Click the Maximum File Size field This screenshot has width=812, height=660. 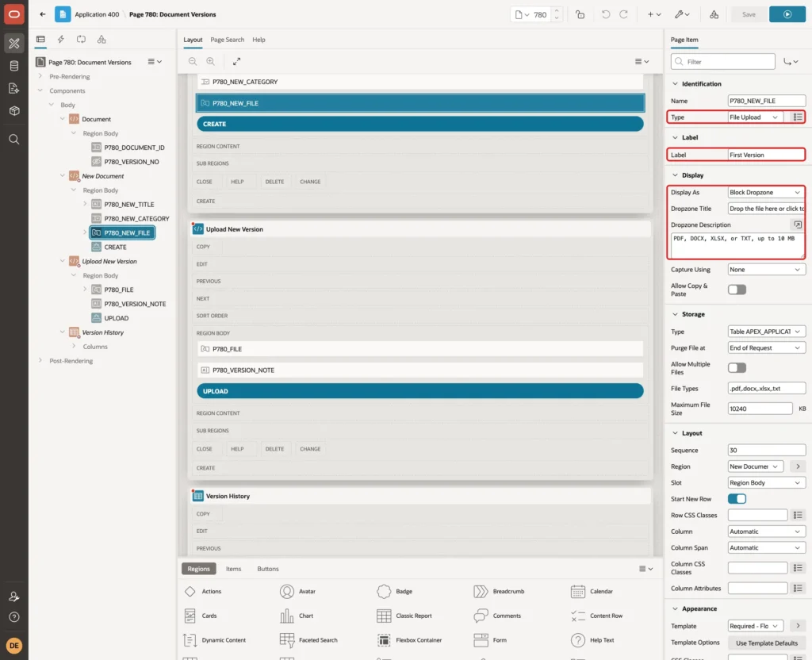coord(760,409)
